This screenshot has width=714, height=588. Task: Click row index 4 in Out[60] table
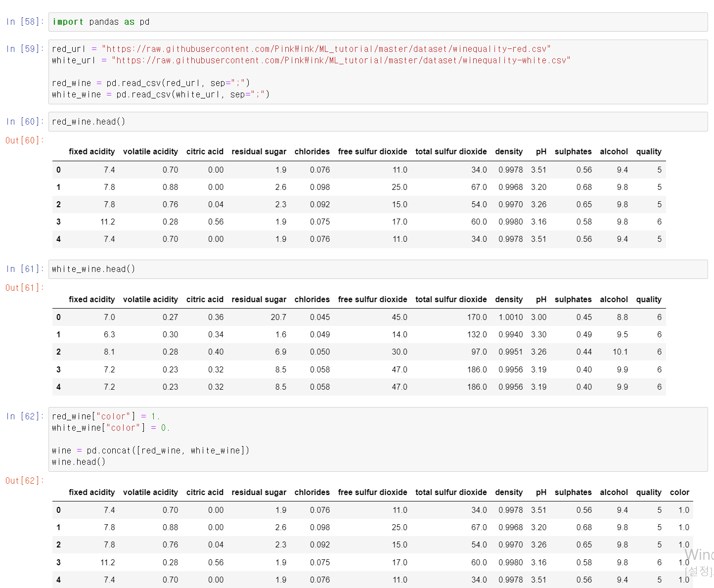58,239
